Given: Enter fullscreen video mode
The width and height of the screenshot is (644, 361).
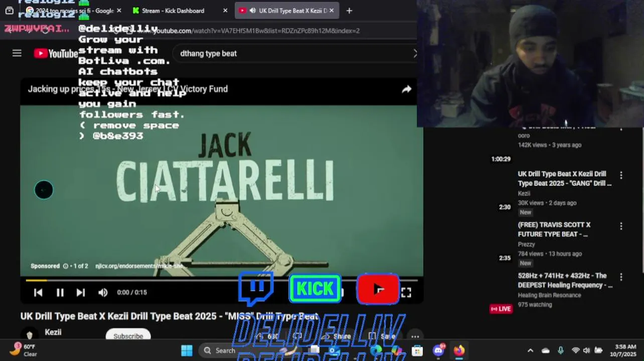Looking at the screenshot, I should (x=406, y=292).
